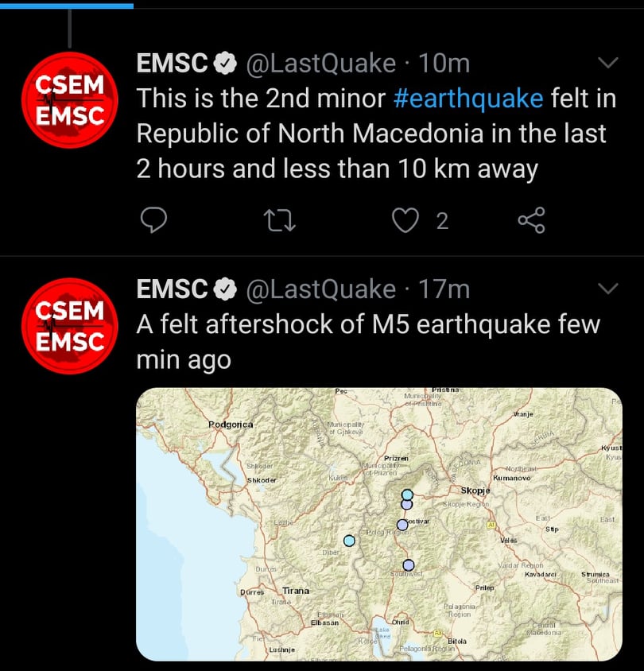This screenshot has width=644, height=671.
Task: Open EMSC avatar on first tweet
Action: [69, 100]
